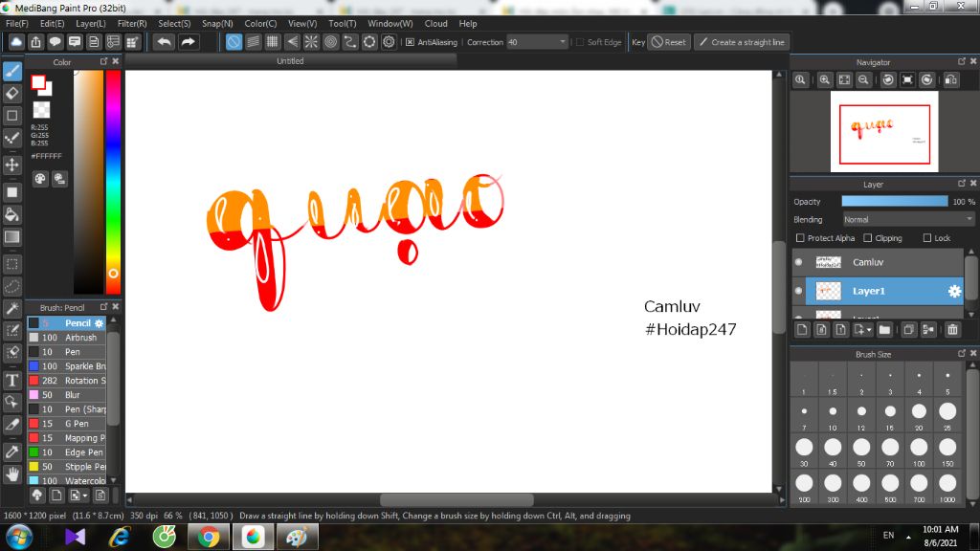Viewport: 980px width, 551px height.
Task: Add new folder in Layer panel
Action: point(884,329)
